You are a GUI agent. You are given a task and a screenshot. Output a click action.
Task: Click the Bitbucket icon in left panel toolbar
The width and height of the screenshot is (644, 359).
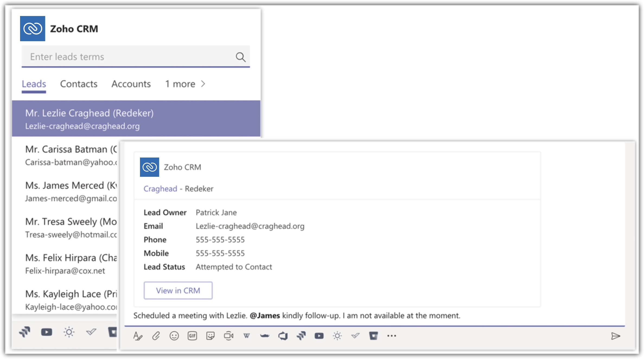point(113,332)
